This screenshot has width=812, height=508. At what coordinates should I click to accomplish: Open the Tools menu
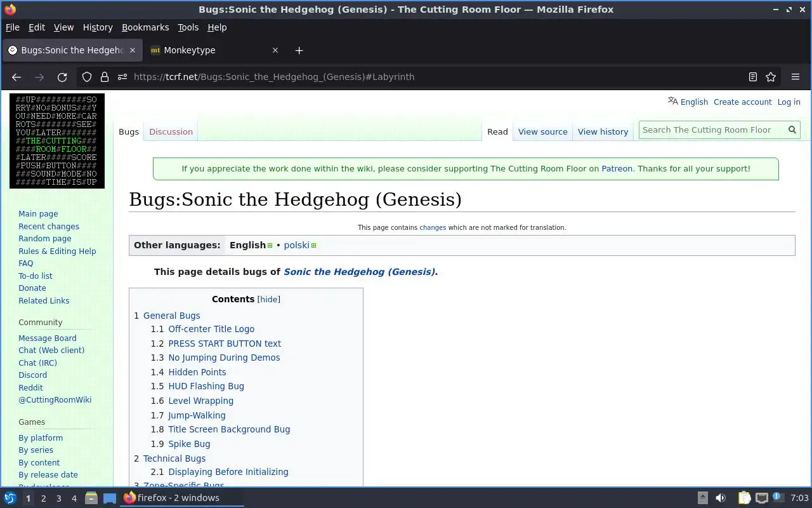(x=188, y=27)
